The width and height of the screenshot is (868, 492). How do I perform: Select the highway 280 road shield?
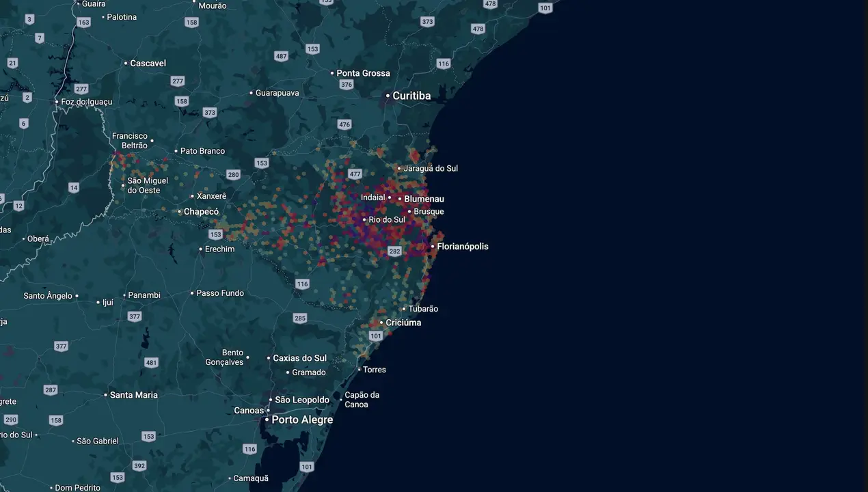[234, 175]
